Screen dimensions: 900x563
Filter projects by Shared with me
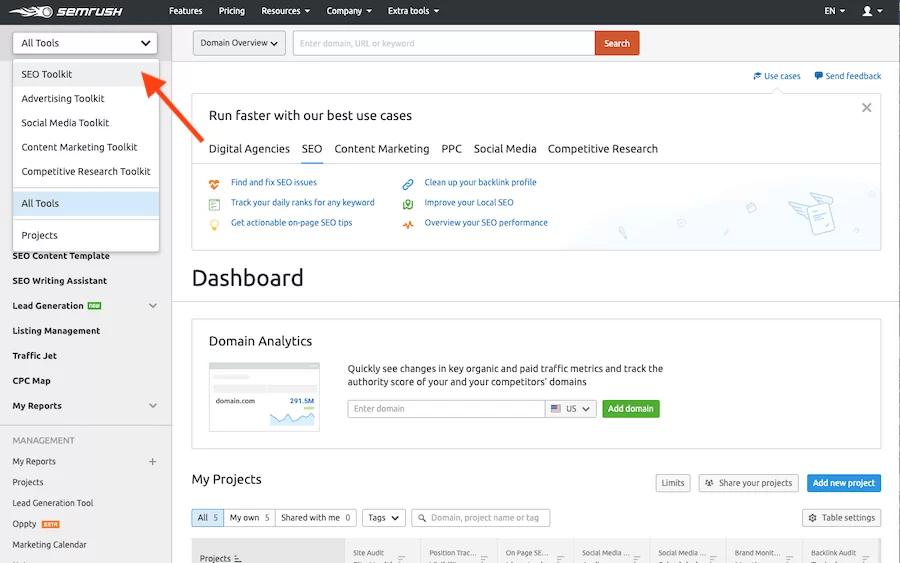[x=316, y=518]
